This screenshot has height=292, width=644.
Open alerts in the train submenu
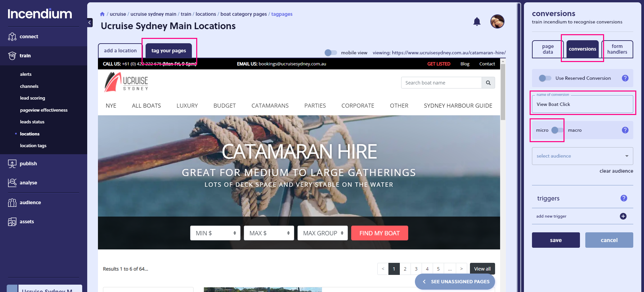point(26,74)
